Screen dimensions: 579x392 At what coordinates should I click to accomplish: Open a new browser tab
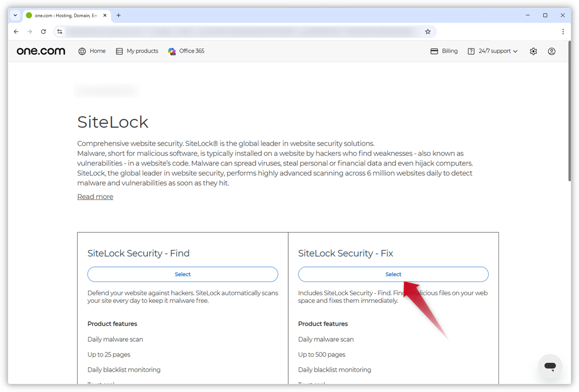click(119, 15)
